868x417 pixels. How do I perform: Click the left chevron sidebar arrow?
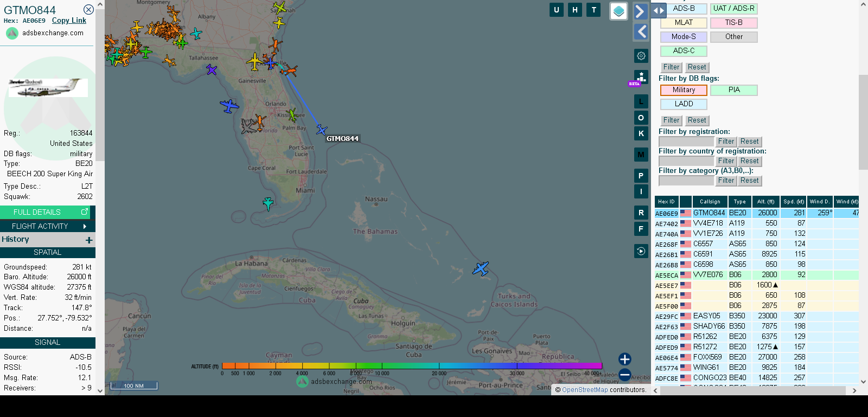641,32
